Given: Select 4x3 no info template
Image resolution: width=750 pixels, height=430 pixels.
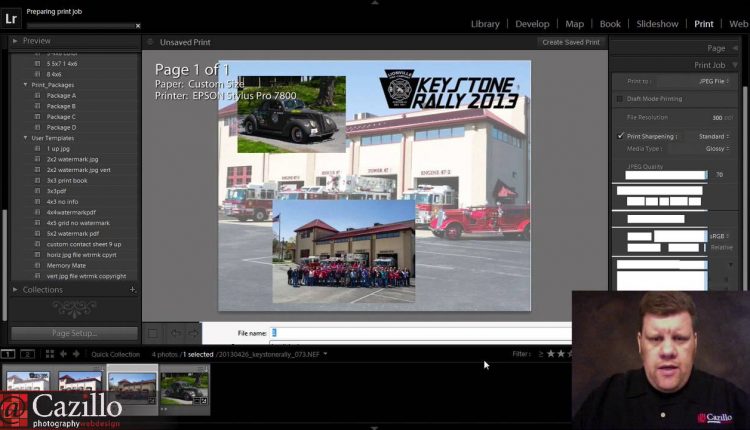Looking at the screenshot, I should pyautogui.click(x=62, y=202).
